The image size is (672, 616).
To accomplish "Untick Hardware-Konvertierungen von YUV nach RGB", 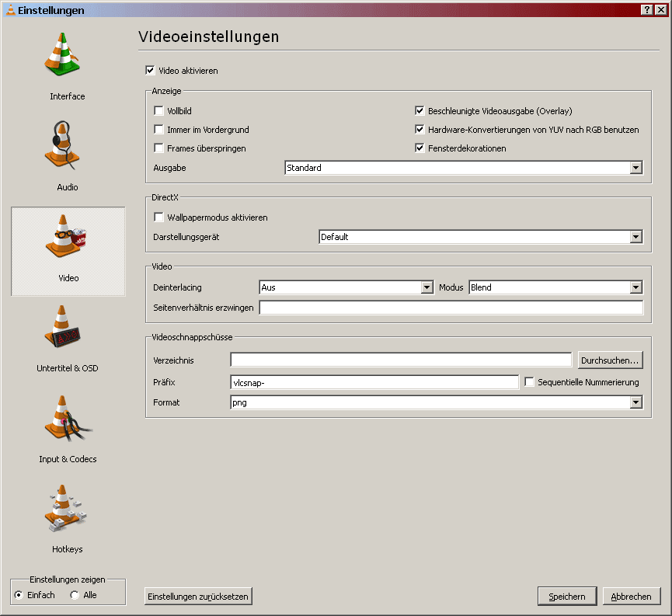I will pos(420,130).
